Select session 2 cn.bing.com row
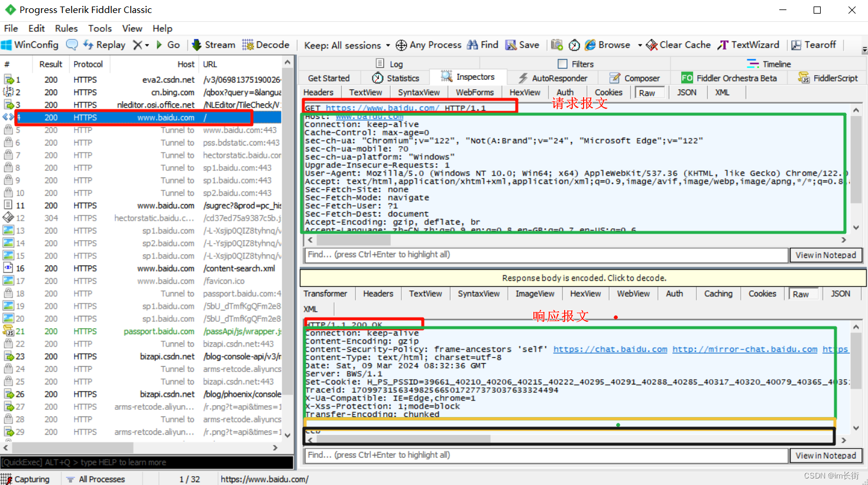 tap(142, 92)
